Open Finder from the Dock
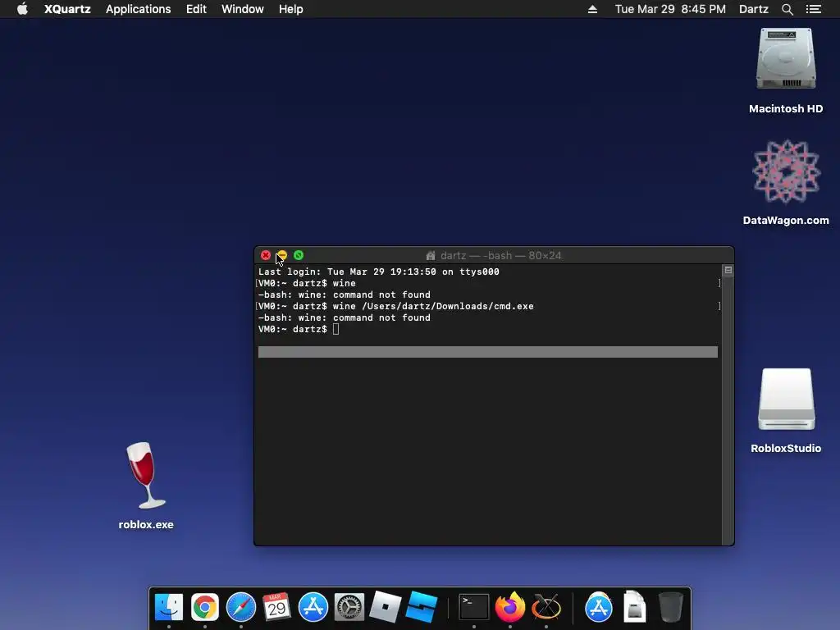 click(169, 608)
